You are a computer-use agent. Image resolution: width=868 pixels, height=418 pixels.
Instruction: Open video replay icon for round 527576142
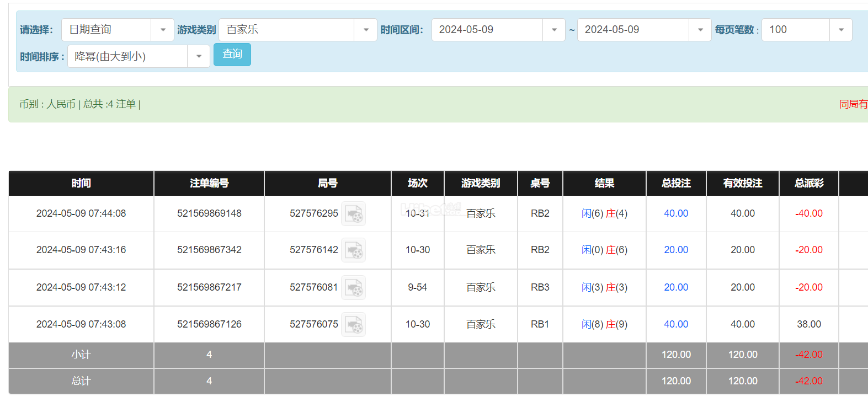coord(353,250)
